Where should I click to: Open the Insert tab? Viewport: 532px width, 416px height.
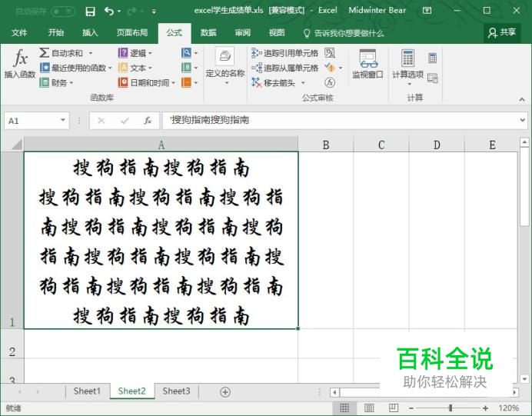click(90, 32)
